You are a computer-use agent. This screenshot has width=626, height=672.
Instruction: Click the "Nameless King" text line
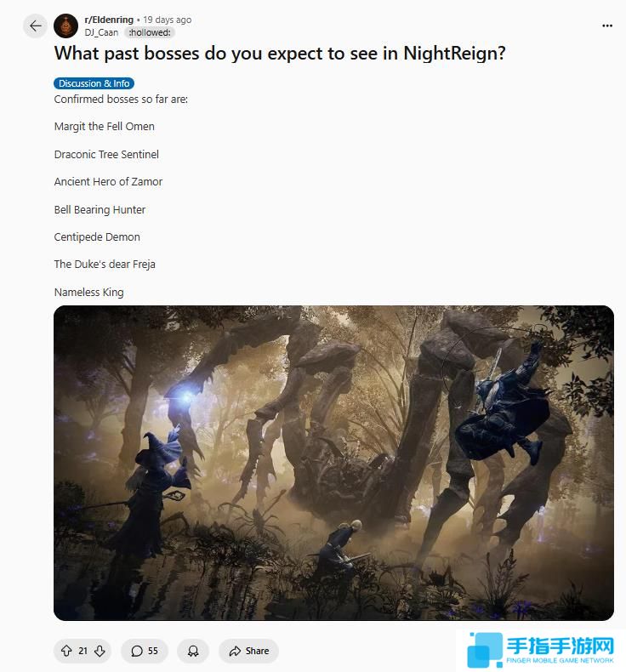coord(88,293)
